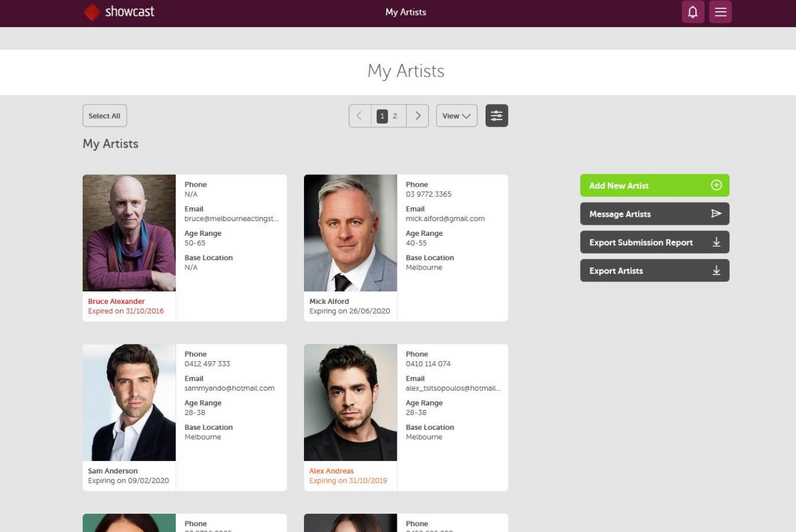Click the Sam Anderson name link

tap(113, 471)
